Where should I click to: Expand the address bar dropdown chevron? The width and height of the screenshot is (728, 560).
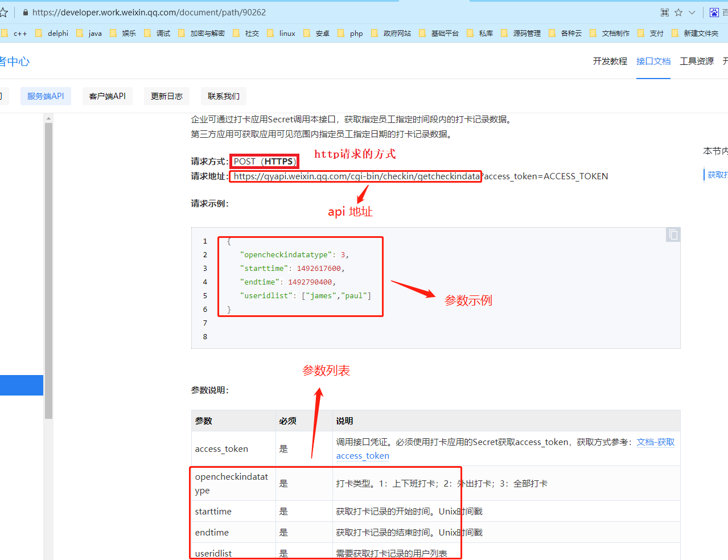tap(692, 13)
